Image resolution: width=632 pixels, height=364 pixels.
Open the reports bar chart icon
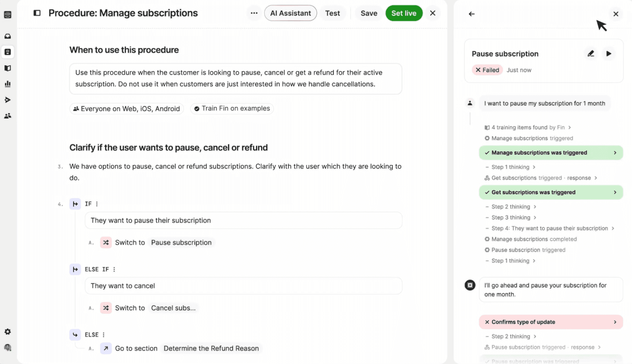[8, 84]
